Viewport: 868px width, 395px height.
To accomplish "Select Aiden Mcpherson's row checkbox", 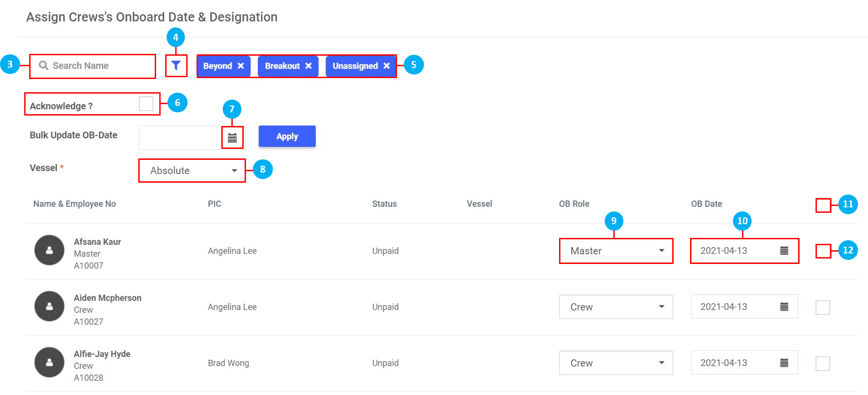I will pos(823,307).
